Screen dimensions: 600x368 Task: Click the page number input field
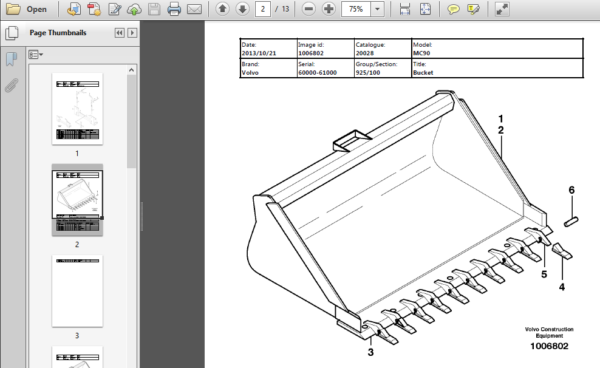pos(263,9)
